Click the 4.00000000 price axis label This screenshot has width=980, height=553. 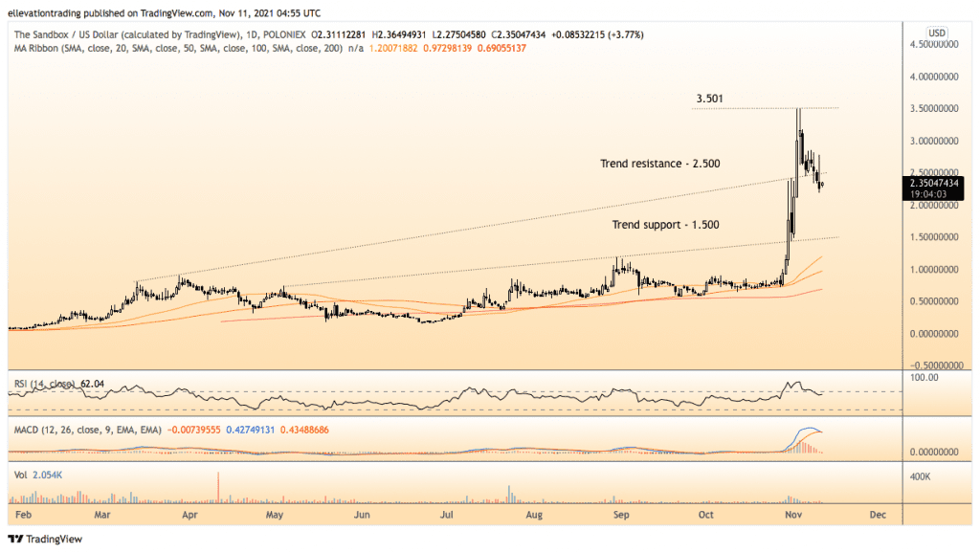click(934, 77)
